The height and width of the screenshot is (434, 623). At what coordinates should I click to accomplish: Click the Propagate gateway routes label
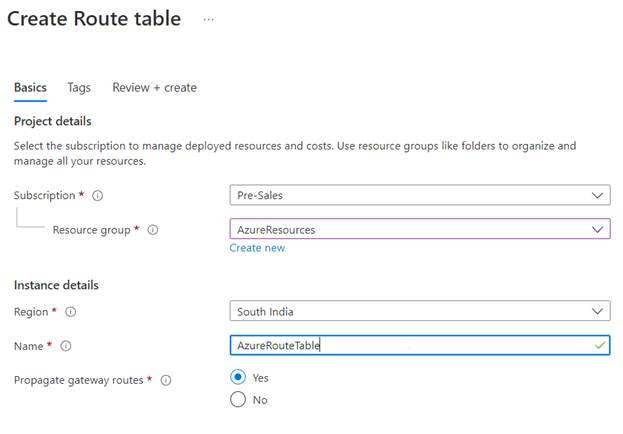78,380
